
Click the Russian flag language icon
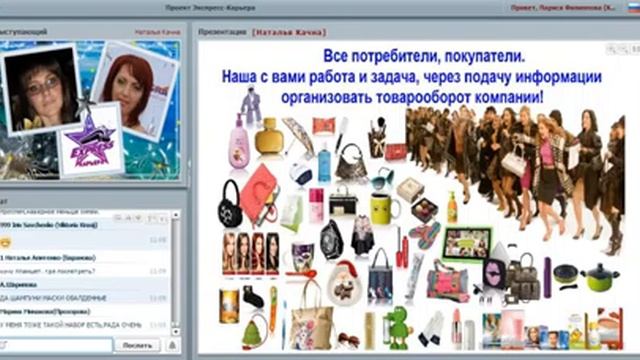[633, 7]
